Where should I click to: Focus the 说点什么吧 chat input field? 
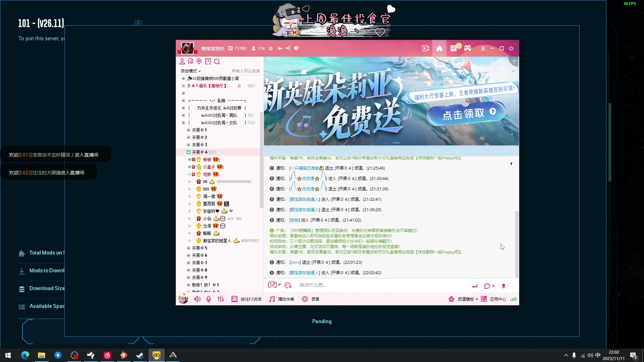point(382,285)
